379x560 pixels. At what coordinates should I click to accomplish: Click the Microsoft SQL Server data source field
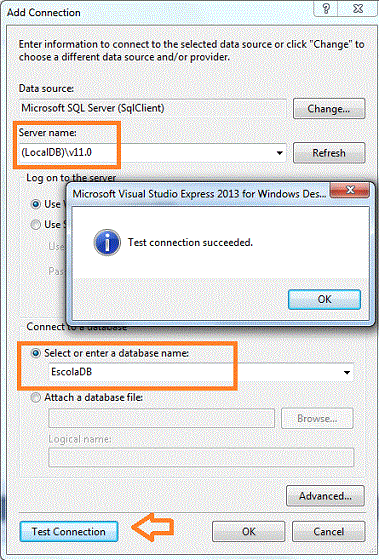click(153, 108)
